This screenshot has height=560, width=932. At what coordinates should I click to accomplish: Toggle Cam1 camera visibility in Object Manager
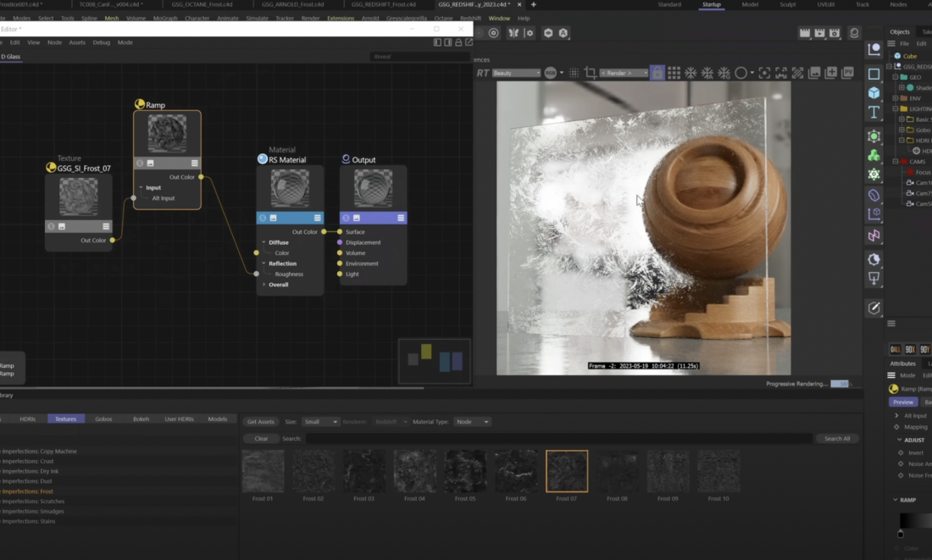click(x=910, y=183)
